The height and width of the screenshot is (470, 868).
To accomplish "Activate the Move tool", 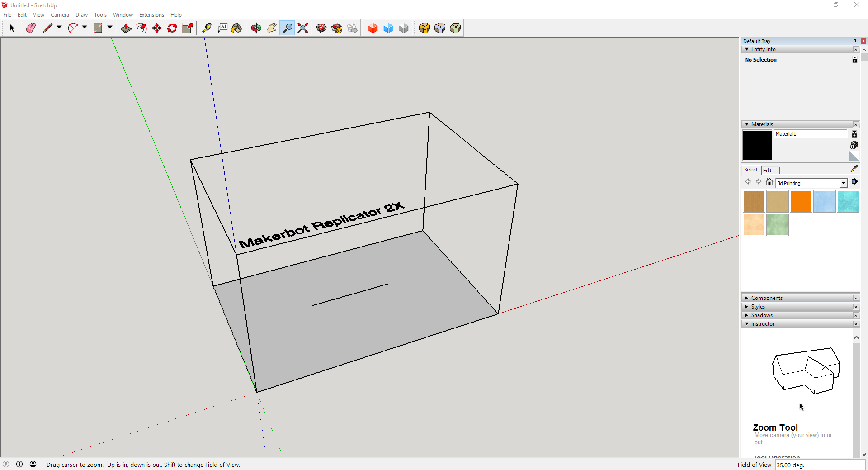I will [157, 28].
